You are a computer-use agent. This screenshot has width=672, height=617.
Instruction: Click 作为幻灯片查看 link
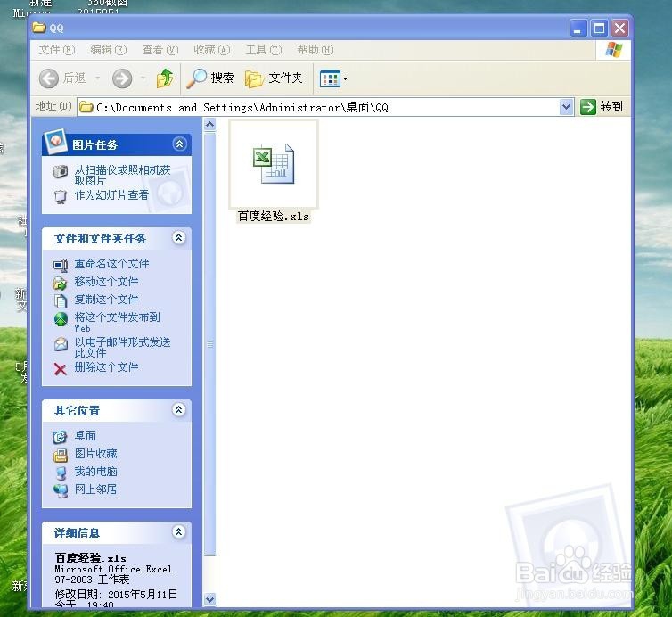click(x=111, y=195)
